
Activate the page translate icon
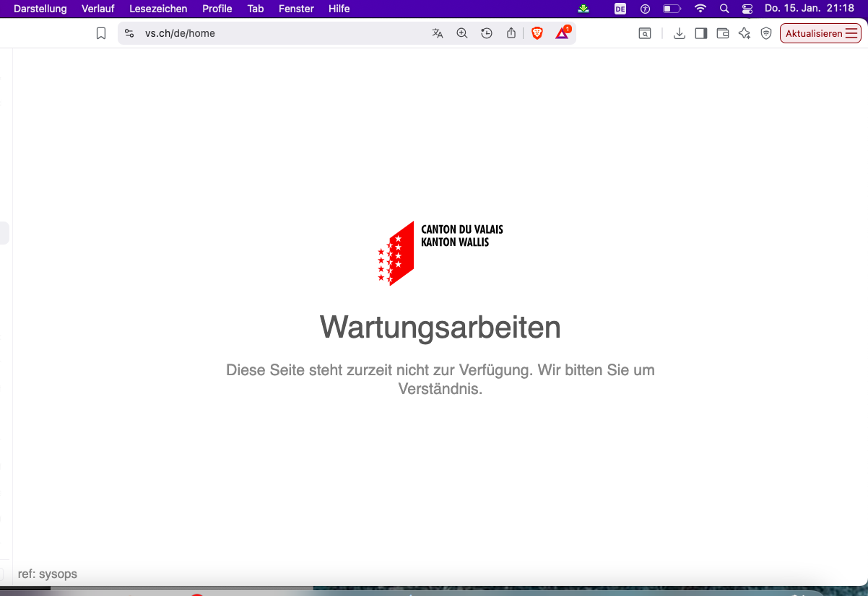[437, 33]
